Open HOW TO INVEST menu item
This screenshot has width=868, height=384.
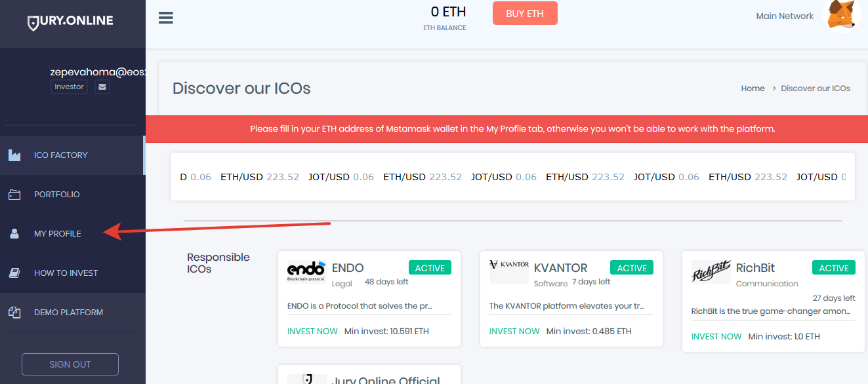click(x=72, y=273)
